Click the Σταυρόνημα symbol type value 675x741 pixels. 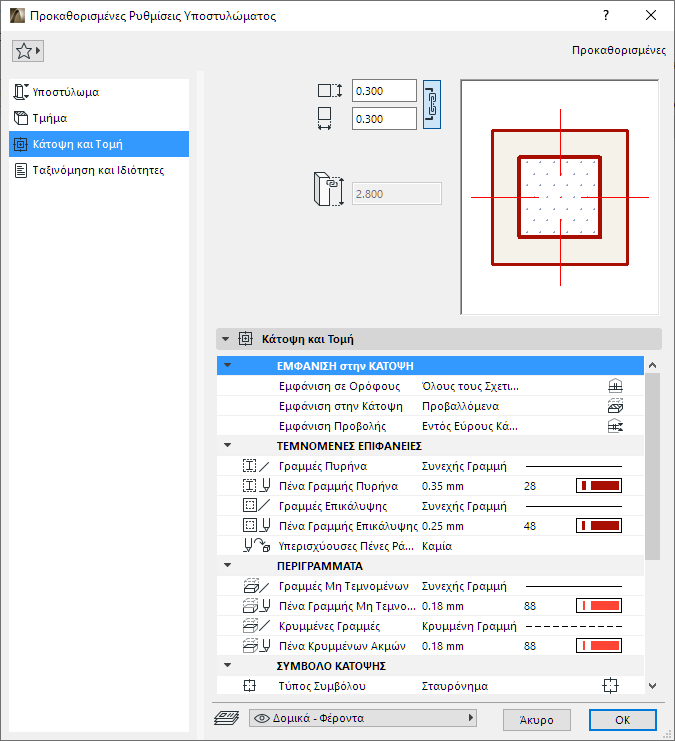coord(455,686)
